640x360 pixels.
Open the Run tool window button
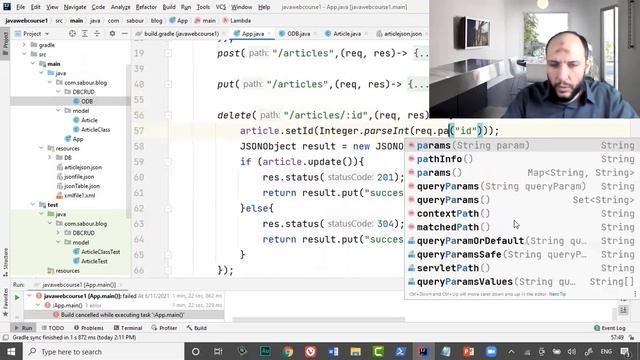(x=23, y=328)
